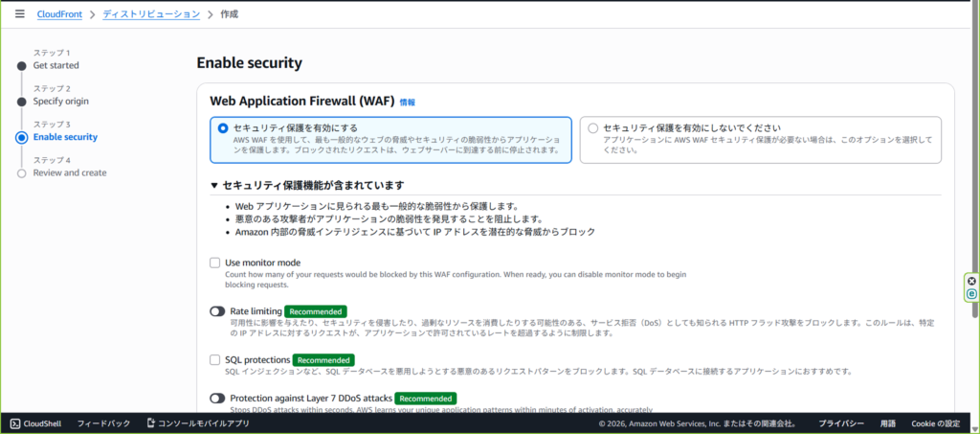The image size is (980, 434).
Task: Click the ESET extension icon
Action: (x=971, y=294)
